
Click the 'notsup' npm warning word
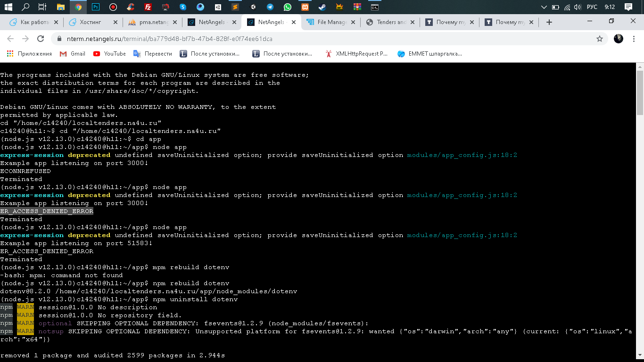51,331
